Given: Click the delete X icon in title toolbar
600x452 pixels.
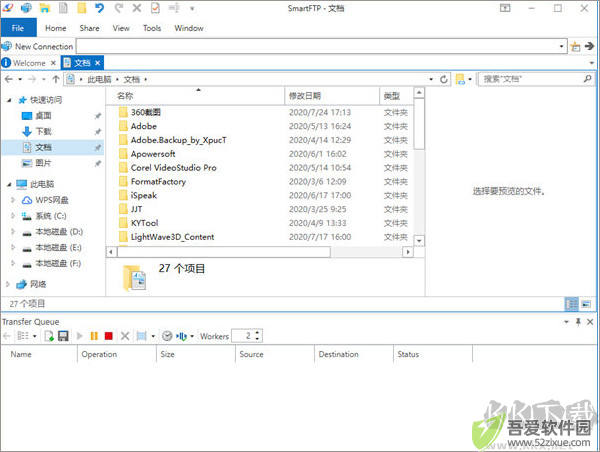Looking at the screenshot, I should pos(137,8).
